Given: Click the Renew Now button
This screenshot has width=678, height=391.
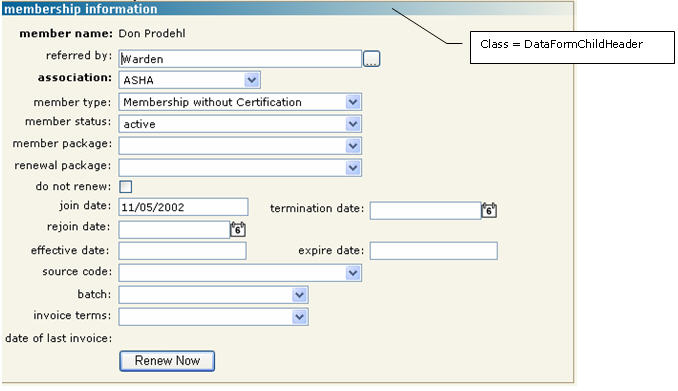Looking at the screenshot, I should [x=167, y=361].
